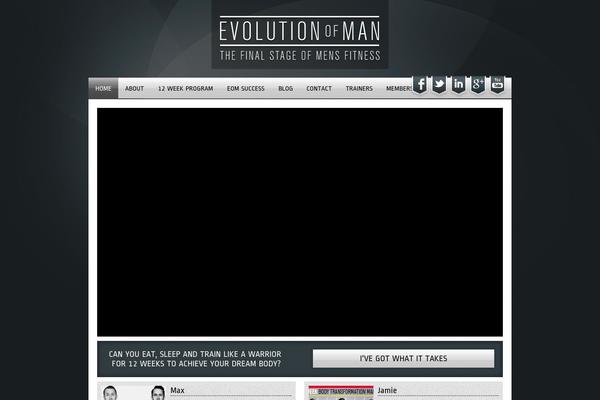Click Max's before-and-after photo thumbnail
The width and height of the screenshot is (600, 400).
[x=134, y=392]
